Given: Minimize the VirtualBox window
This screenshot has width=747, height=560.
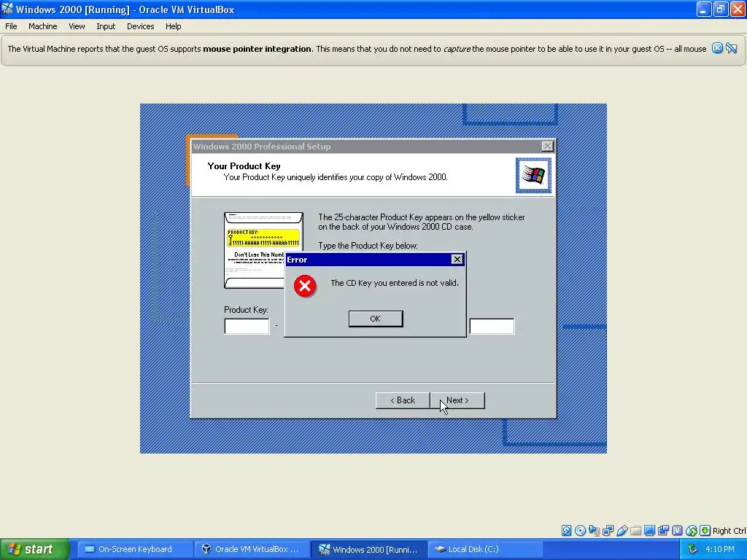Looking at the screenshot, I should point(704,9).
